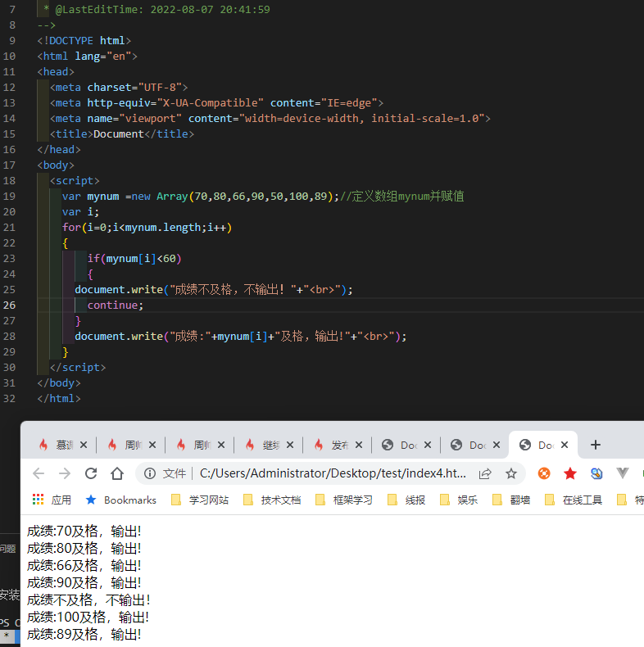Close the active Doc tab
644x647 pixels.
coord(565,445)
